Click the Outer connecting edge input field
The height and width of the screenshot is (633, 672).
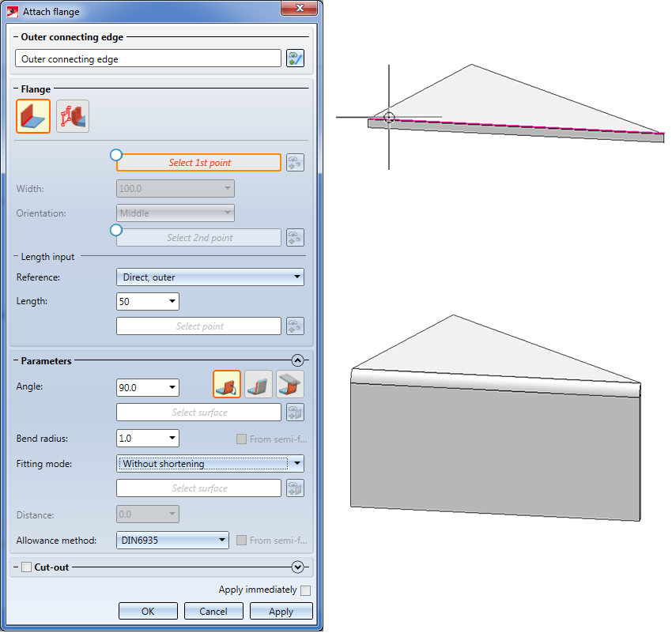coord(149,58)
